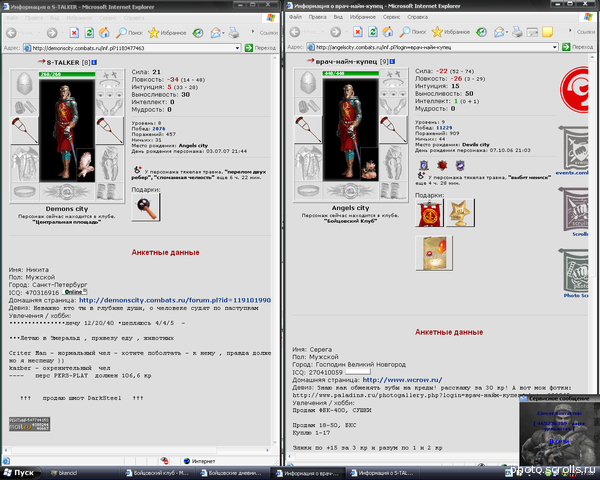This screenshot has height=480, width=600.
Task: Click S-TALKER's helmet equipment slot
Action: pyautogui.click(x=24, y=83)
